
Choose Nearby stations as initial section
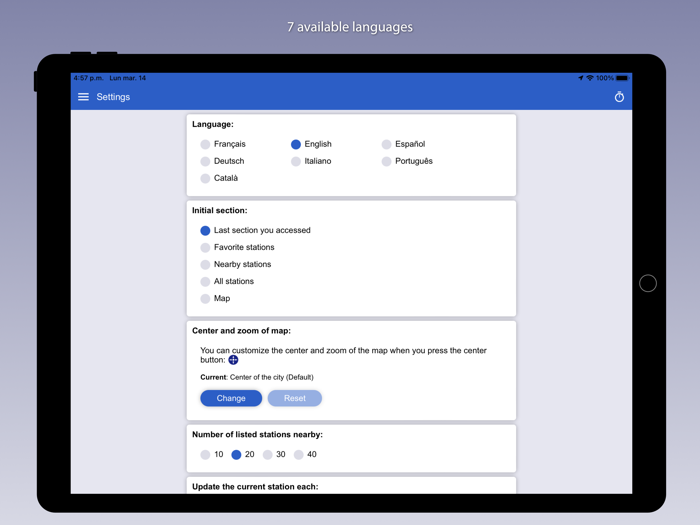pyautogui.click(x=236, y=264)
